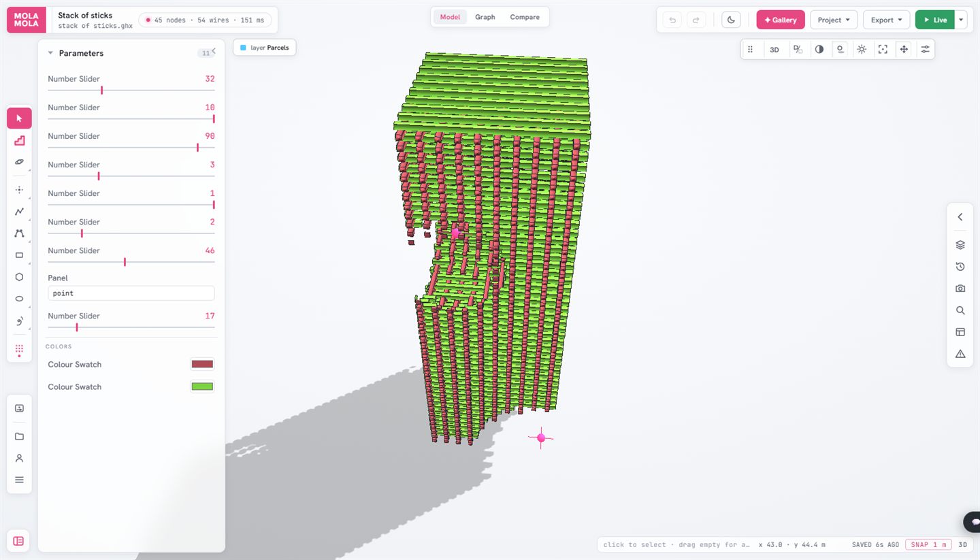Switch to the Compare tab
The width and height of the screenshot is (980, 560).
point(525,17)
